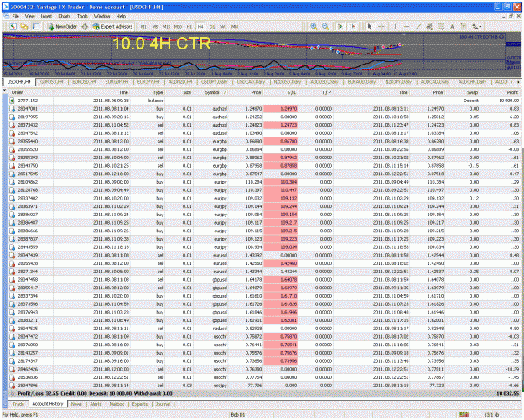Select the M1 timeframe
This screenshot has width=524, height=420.
tap(143, 27)
